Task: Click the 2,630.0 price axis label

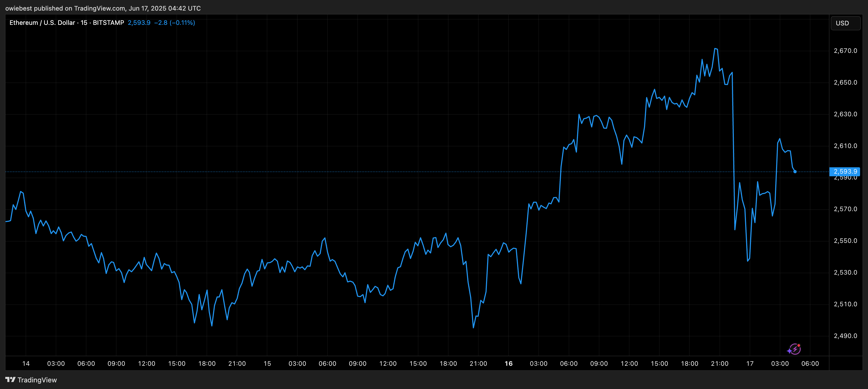Action: pos(845,114)
